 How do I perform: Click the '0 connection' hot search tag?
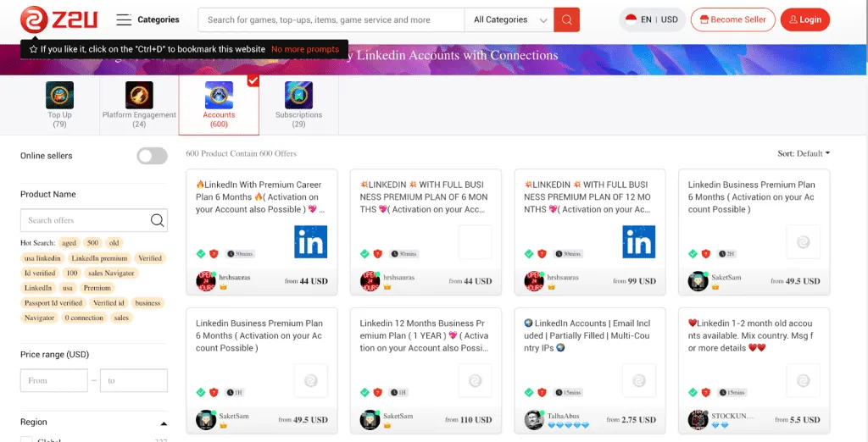84,318
